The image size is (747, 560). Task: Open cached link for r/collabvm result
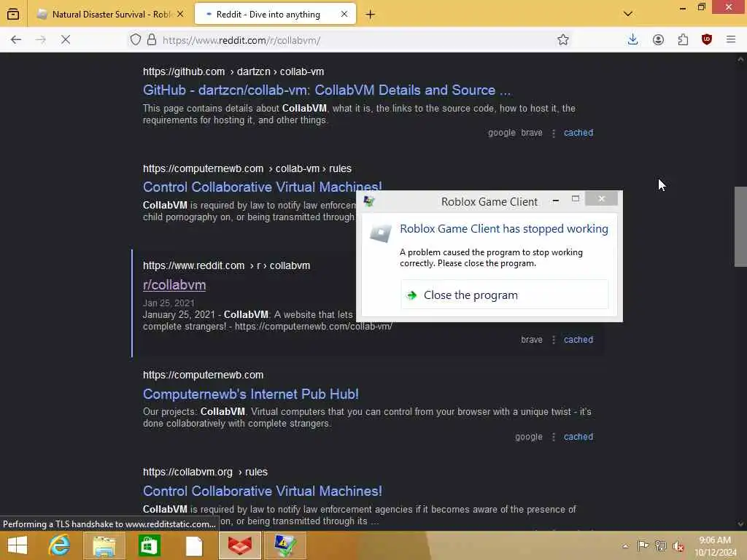pos(578,340)
